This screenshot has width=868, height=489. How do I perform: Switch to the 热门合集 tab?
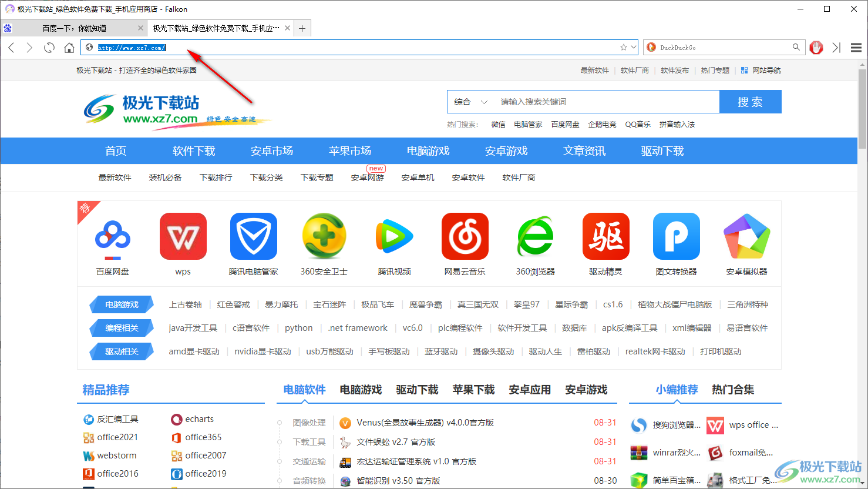733,390
